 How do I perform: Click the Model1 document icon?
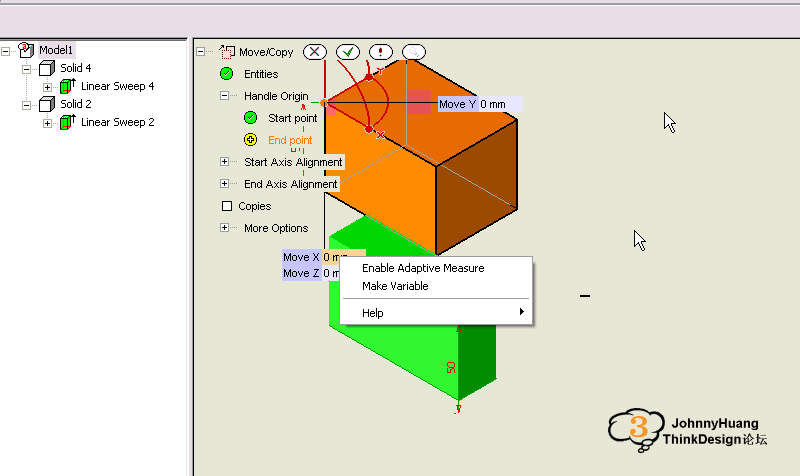[x=26, y=50]
